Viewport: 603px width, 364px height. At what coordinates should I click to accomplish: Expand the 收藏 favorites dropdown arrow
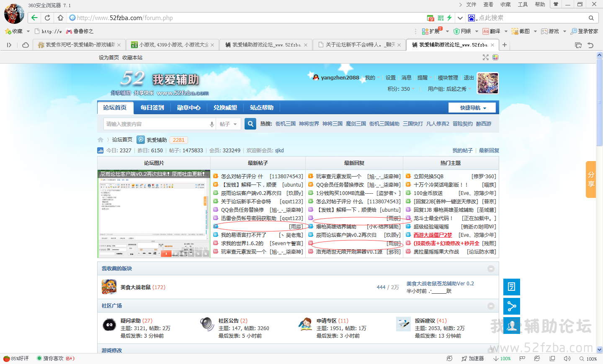[28, 31]
